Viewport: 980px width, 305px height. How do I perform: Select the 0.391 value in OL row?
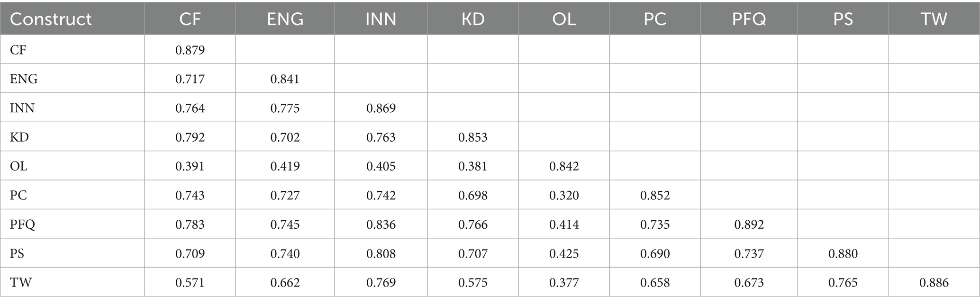click(x=190, y=166)
